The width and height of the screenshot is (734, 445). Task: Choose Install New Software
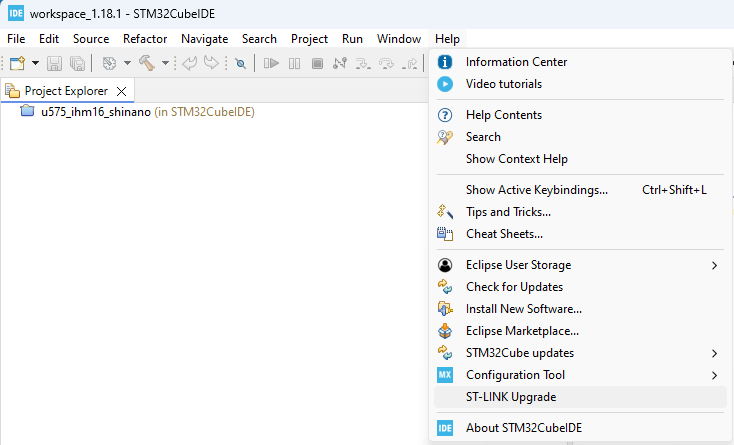click(x=580, y=309)
